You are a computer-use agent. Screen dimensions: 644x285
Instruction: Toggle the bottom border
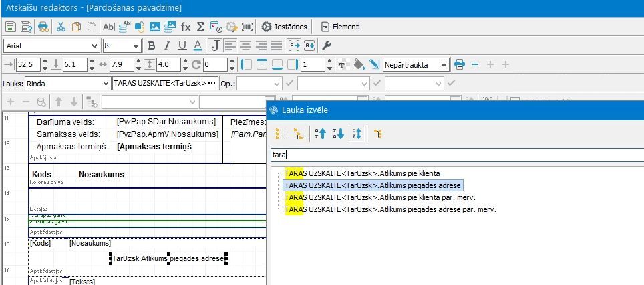(x=277, y=65)
